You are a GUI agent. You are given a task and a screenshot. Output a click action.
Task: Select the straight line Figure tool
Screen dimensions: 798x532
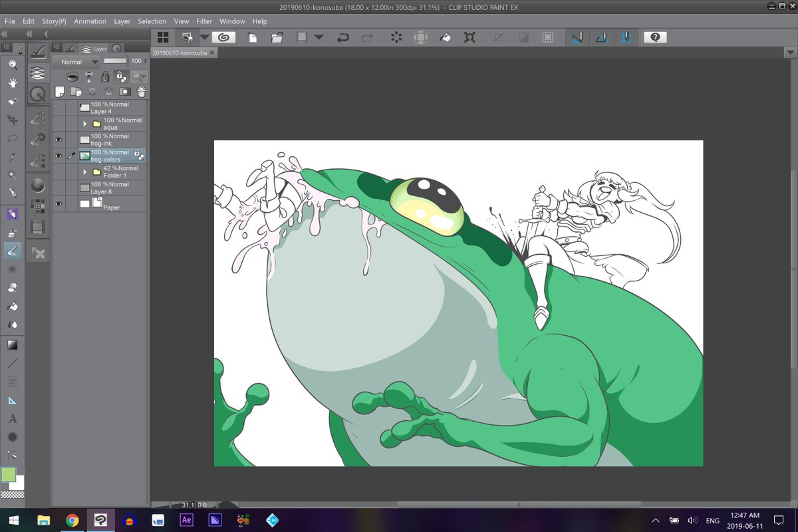(x=12, y=364)
